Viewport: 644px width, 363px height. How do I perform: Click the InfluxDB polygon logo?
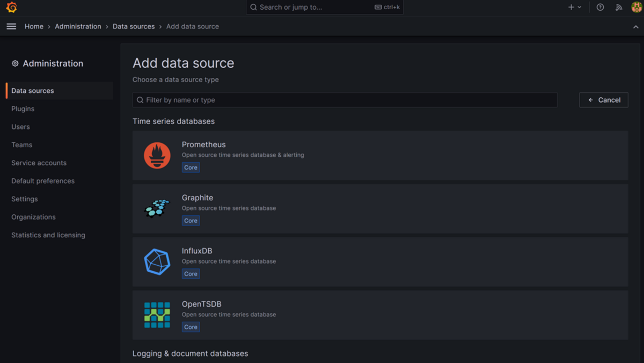[x=157, y=262]
